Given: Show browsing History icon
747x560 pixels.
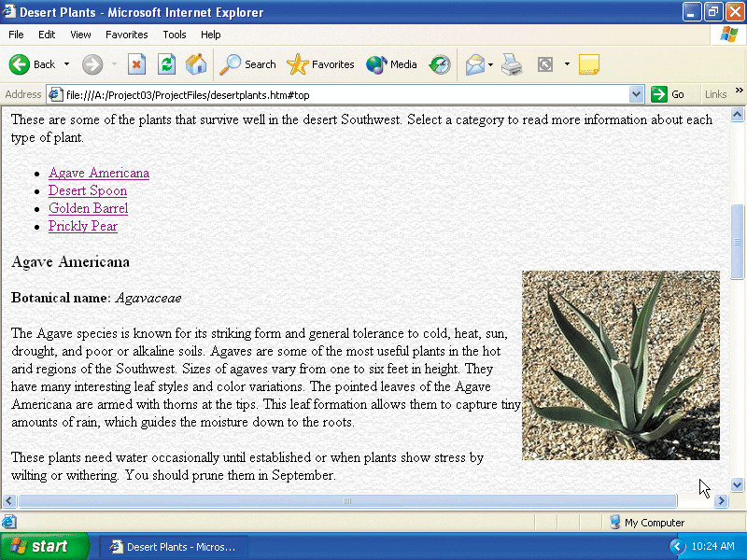Looking at the screenshot, I should [440, 64].
